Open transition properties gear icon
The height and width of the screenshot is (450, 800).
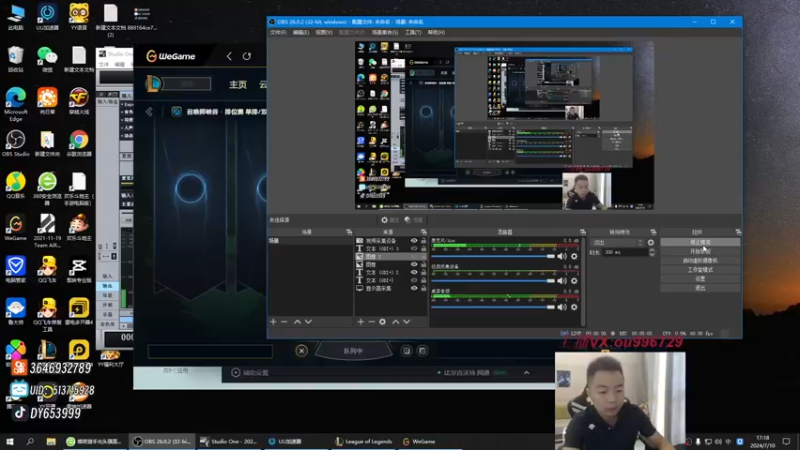coord(651,243)
